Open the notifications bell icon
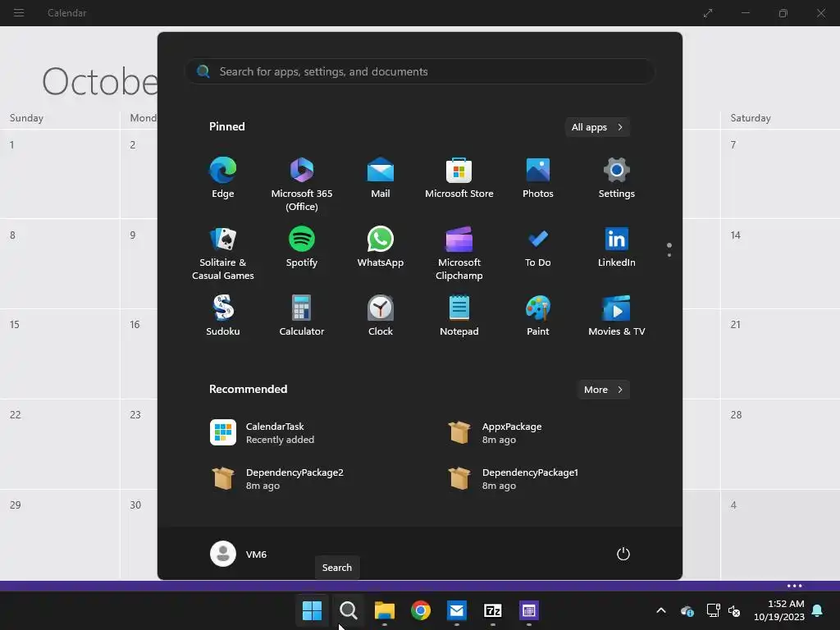 coord(818,610)
